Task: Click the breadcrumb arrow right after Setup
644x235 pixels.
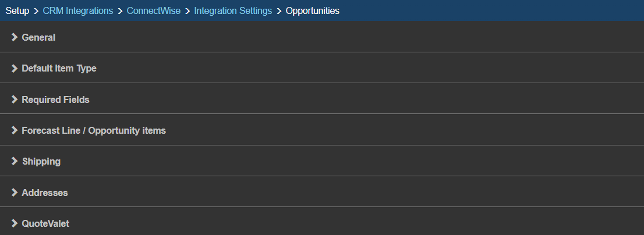Action: coord(36,11)
